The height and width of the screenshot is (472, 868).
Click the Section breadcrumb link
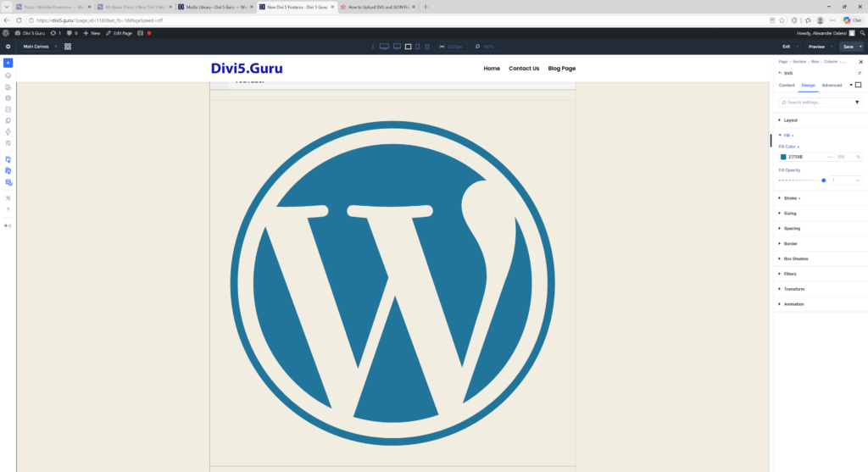(799, 61)
